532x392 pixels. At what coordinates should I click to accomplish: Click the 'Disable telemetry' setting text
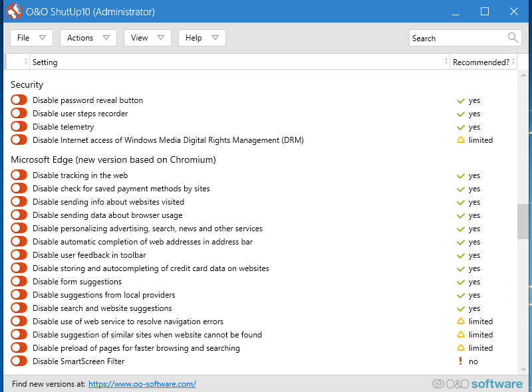(63, 127)
